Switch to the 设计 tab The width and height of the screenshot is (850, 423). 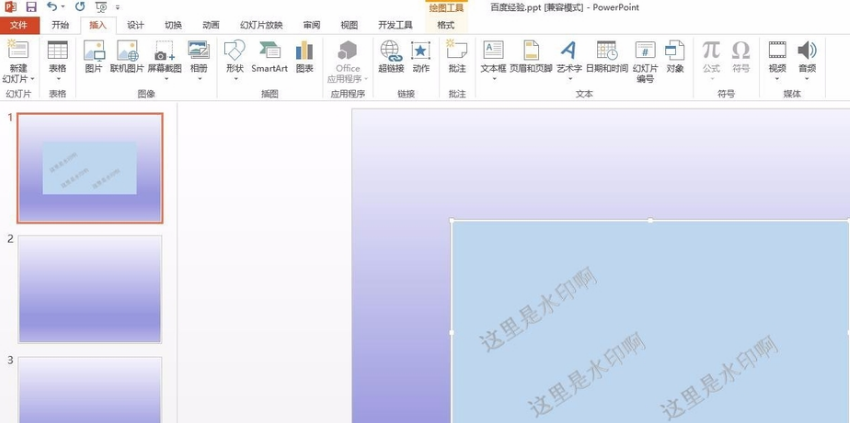click(136, 25)
